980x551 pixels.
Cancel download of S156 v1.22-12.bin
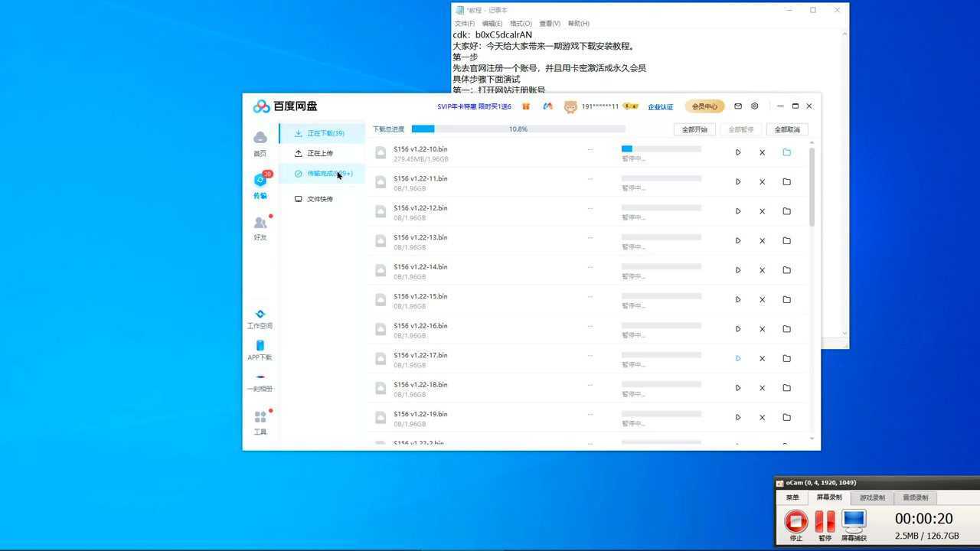tap(763, 211)
